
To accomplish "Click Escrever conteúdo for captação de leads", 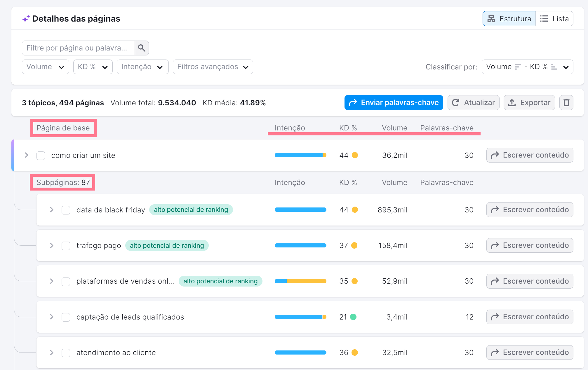I will (x=530, y=317).
